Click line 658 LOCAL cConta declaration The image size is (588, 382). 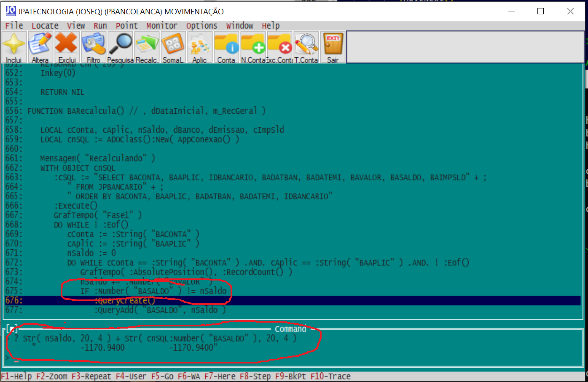[x=162, y=130]
